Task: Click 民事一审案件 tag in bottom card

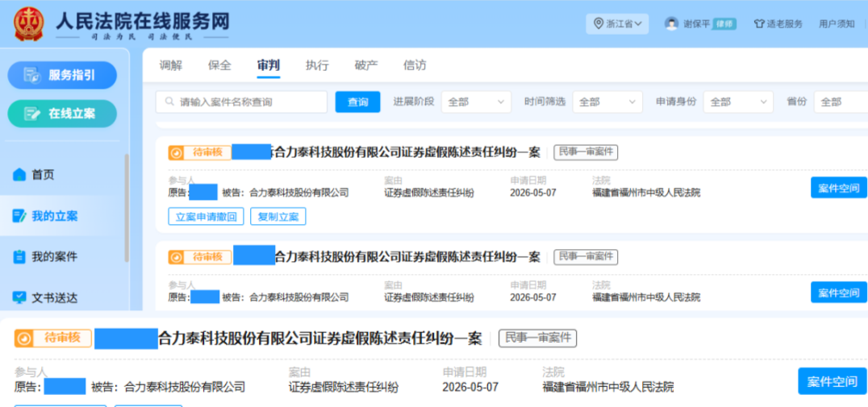Action: click(537, 338)
